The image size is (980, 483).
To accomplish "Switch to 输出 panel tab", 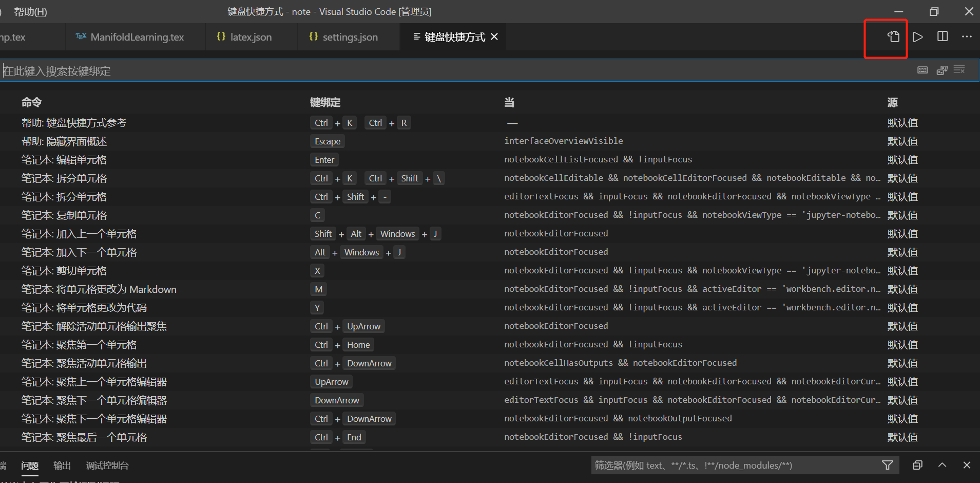I will [x=62, y=466].
